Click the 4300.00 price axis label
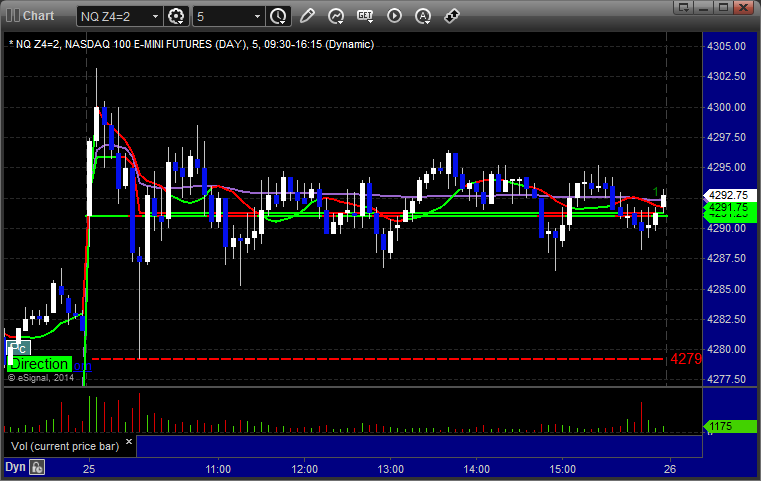Viewport: 761px width, 481px height. [x=727, y=107]
